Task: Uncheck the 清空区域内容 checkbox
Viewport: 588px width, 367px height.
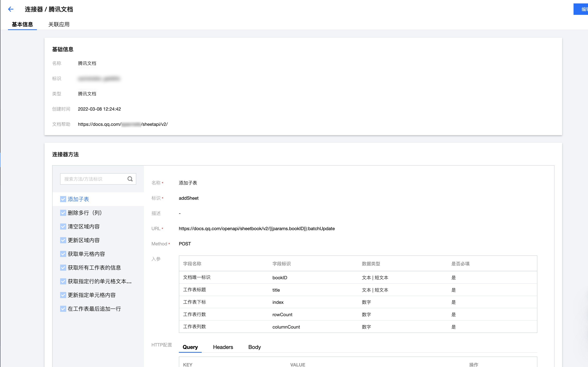Action: (63, 227)
